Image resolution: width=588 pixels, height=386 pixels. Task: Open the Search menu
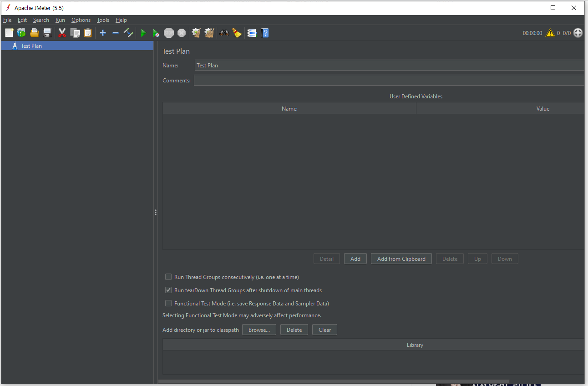pyautogui.click(x=41, y=20)
